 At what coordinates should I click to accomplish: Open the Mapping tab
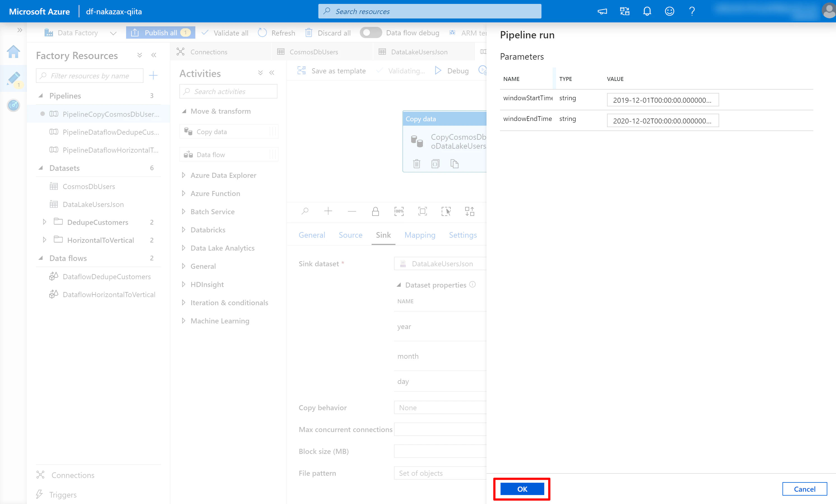click(x=420, y=235)
